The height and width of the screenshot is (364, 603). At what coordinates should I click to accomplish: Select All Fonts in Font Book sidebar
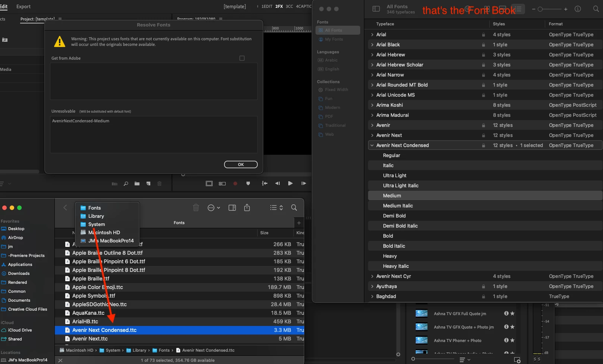[338, 30]
